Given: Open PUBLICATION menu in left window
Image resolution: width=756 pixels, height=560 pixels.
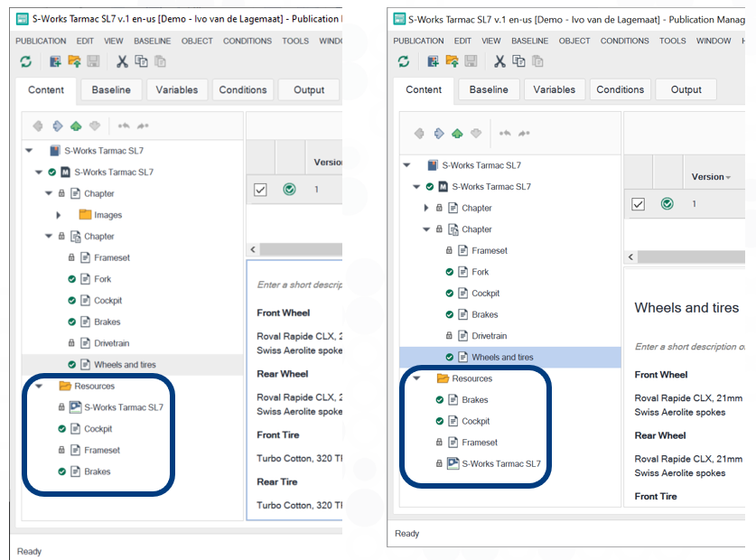Looking at the screenshot, I should 41,41.
